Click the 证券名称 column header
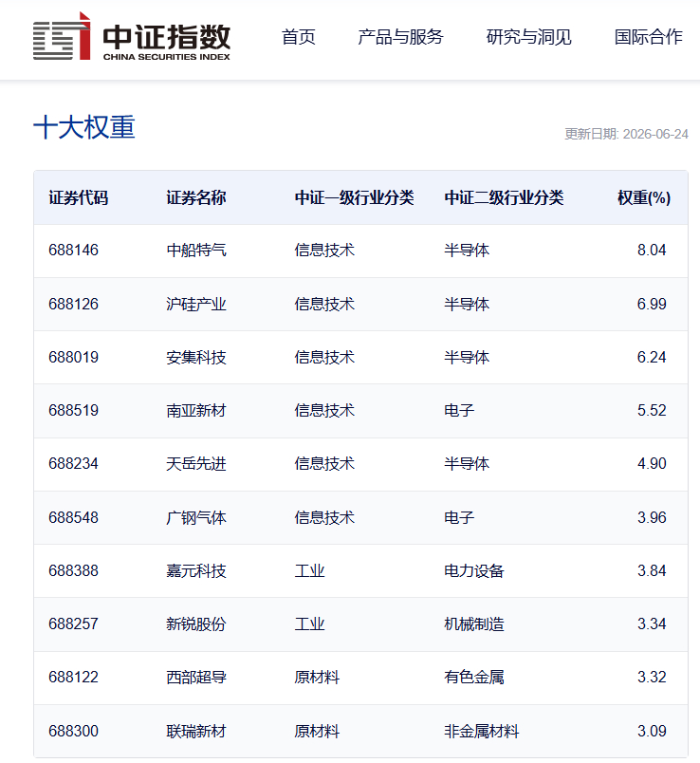 (196, 198)
